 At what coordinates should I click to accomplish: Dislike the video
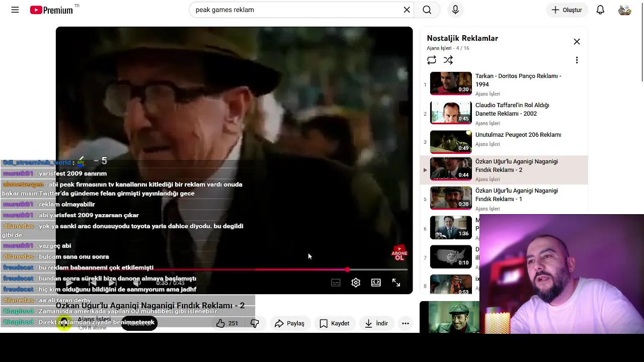coord(255,323)
